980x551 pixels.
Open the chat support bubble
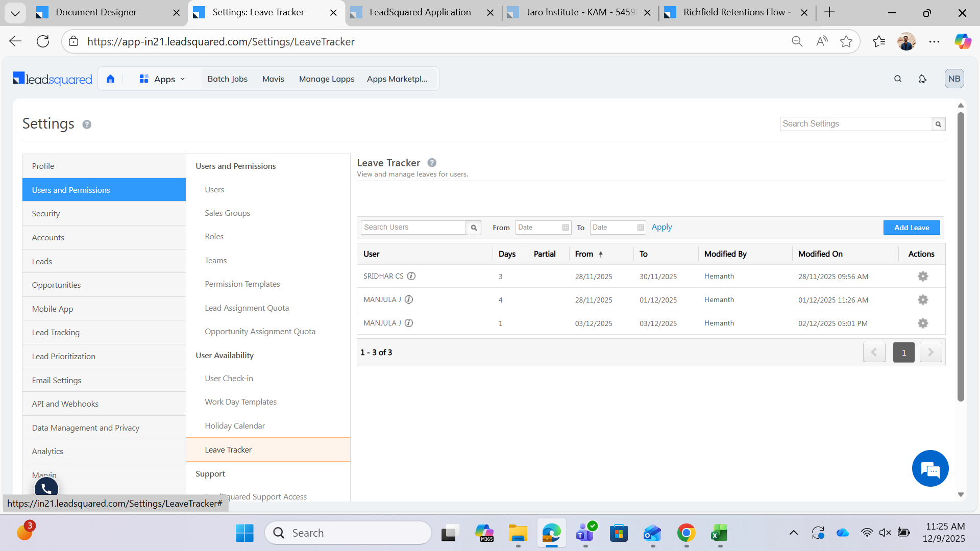click(930, 468)
